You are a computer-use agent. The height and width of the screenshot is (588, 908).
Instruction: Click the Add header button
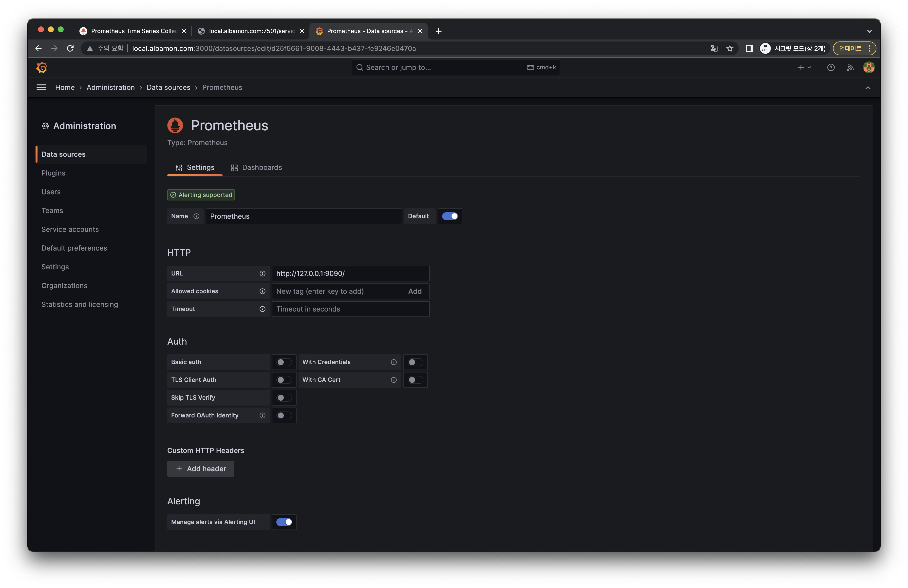click(x=201, y=469)
